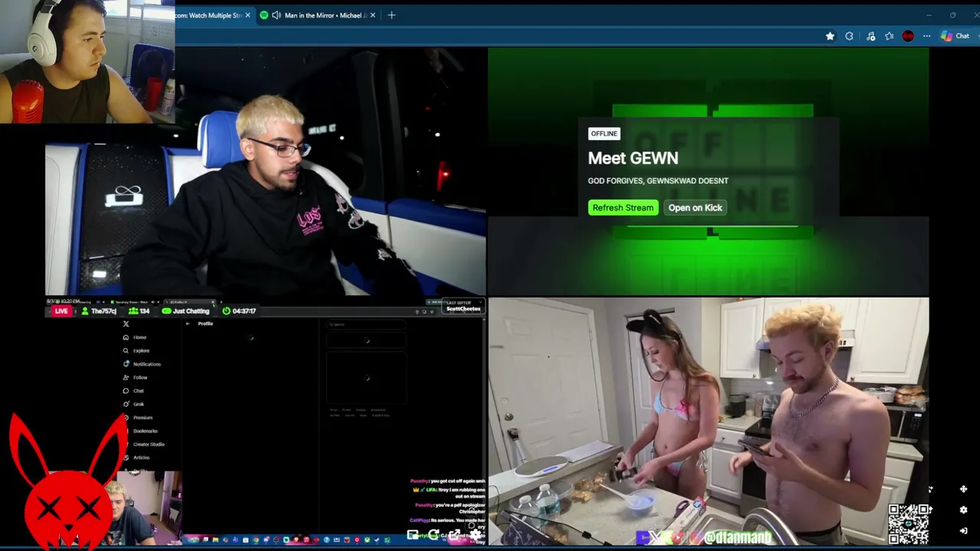Reload the bottom-left stream with its refresh icon
This screenshot has width=980, height=551.
coord(433,535)
